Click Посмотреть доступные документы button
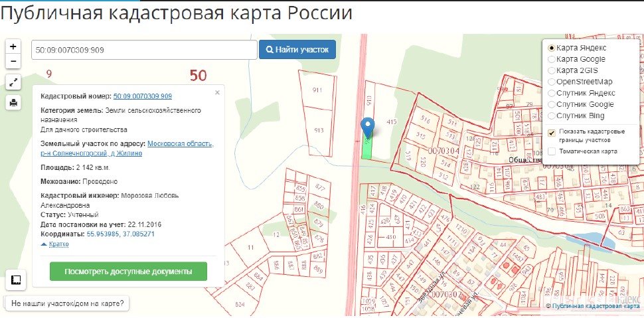The width and height of the screenshot is (644, 318). (x=128, y=272)
